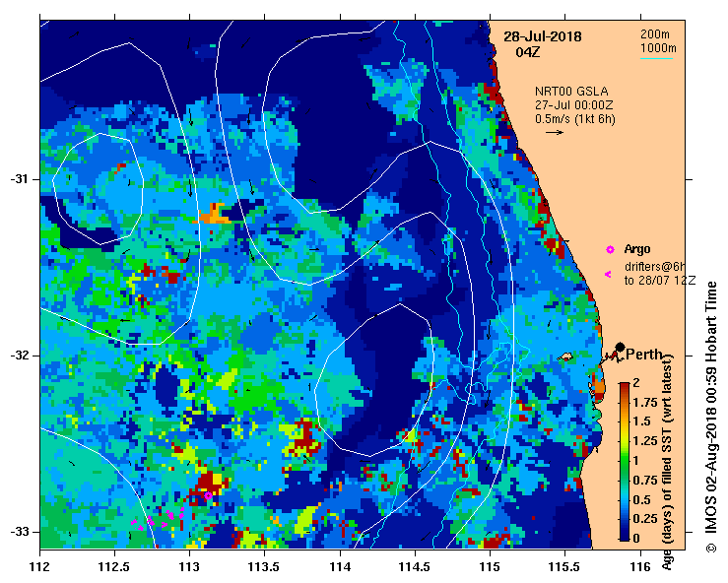
Task: Click the NRT00 GSLA label
Action: [x=571, y=92]
